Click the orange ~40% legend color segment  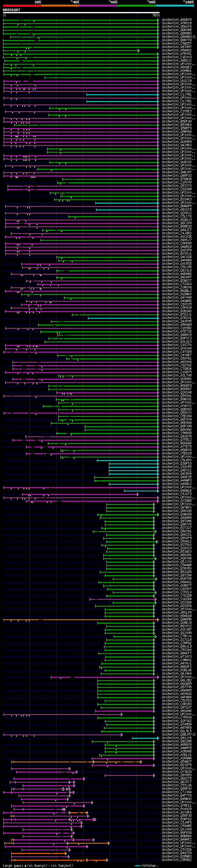[60, 6]
